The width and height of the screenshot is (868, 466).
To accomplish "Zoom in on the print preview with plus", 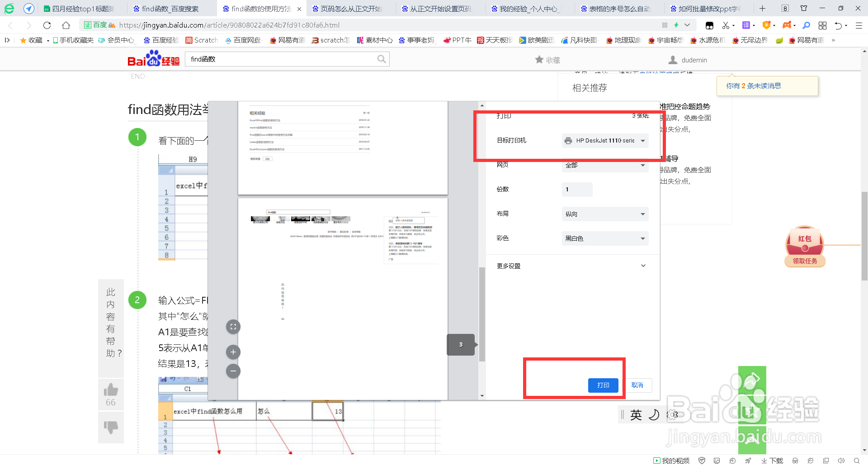I will click(233, 352).
